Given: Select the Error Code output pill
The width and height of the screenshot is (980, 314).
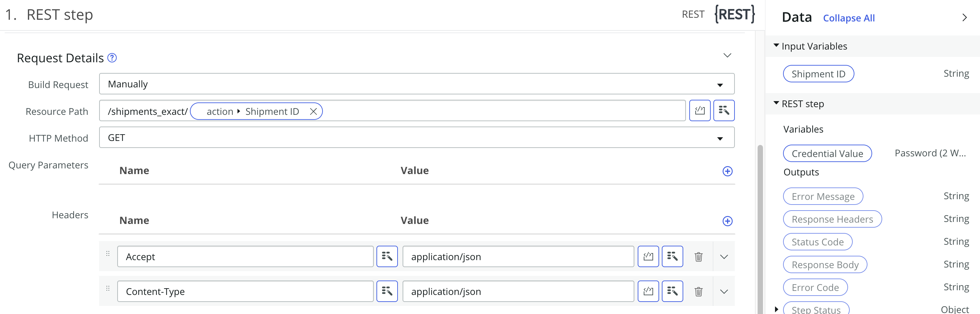Looking at the screenshot, I should tap(815, 288).
